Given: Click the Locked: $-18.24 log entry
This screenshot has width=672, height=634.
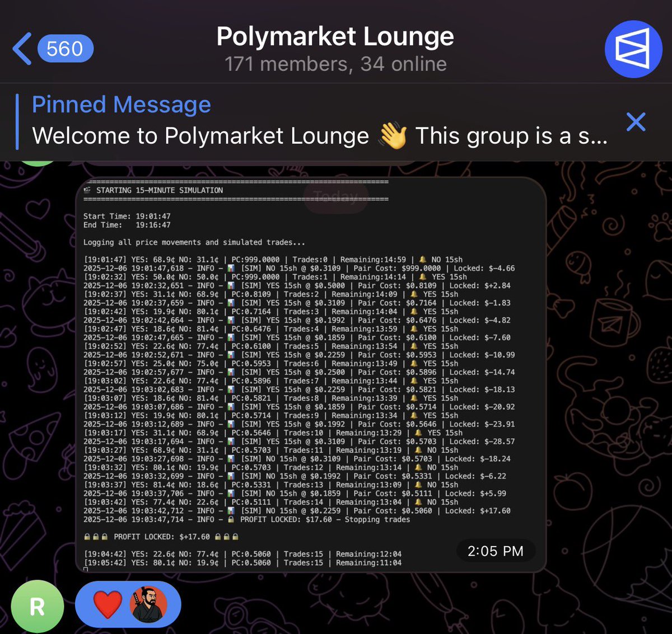Looking at the screenshot, I should coord(297,459).
